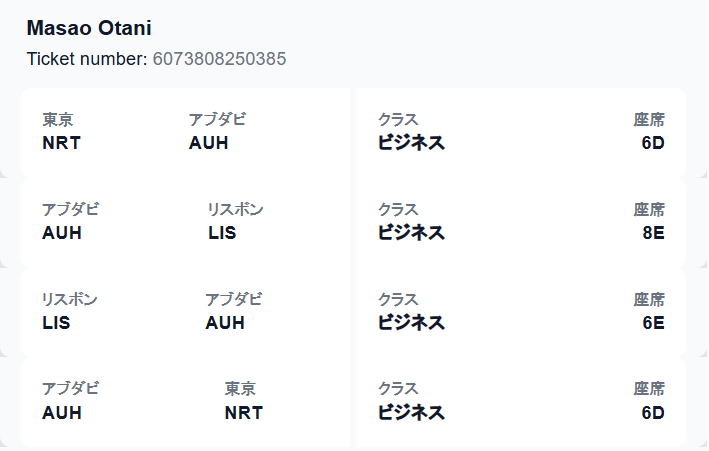Click 東京 destination label in last segment
This screenshot has height=451, width=709.
pos(240,389)
